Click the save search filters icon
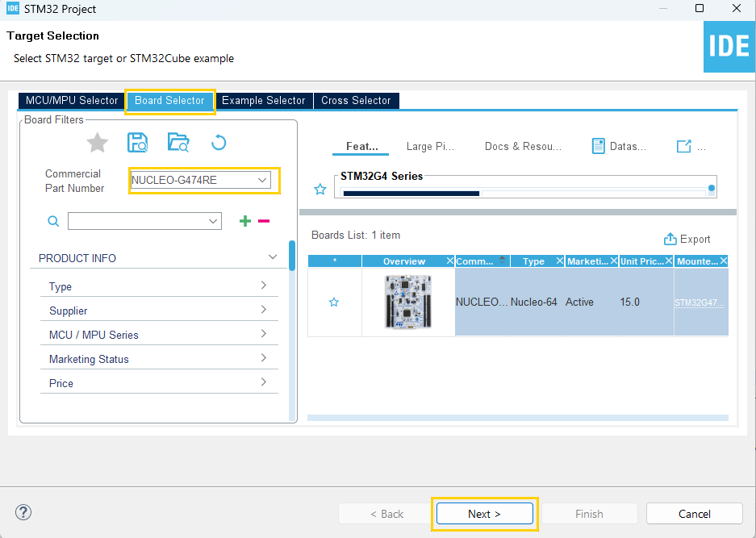The image size is (756, 538). coord(137,142)
